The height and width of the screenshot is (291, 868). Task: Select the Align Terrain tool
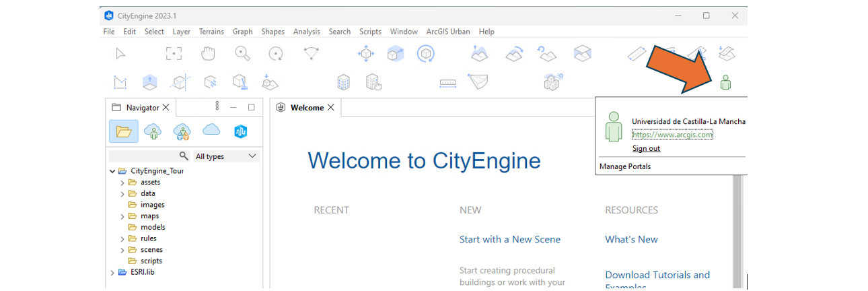coord(515,53)
